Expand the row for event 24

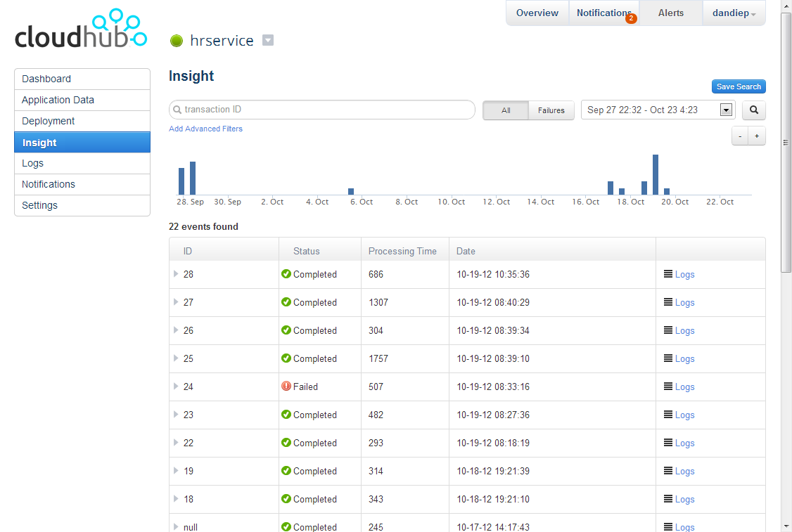(x=174, y=387)
